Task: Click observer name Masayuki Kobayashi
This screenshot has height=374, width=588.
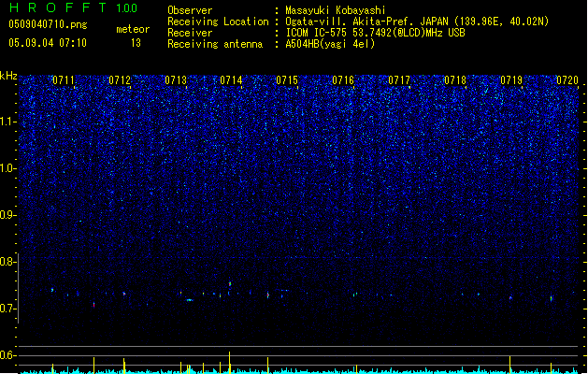Action: pyautogui.click(x=336, y=10)
